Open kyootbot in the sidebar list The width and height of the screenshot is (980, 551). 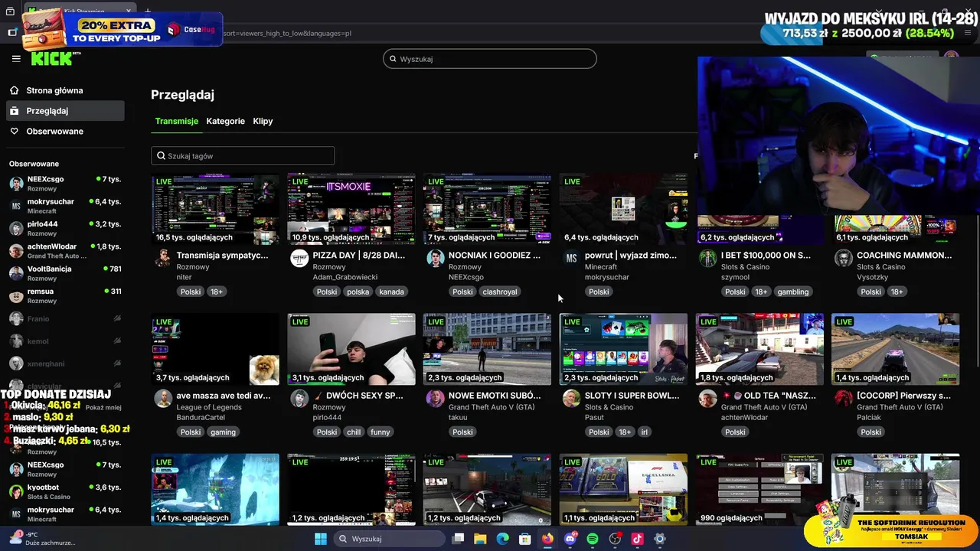click(x=64, y=491)
